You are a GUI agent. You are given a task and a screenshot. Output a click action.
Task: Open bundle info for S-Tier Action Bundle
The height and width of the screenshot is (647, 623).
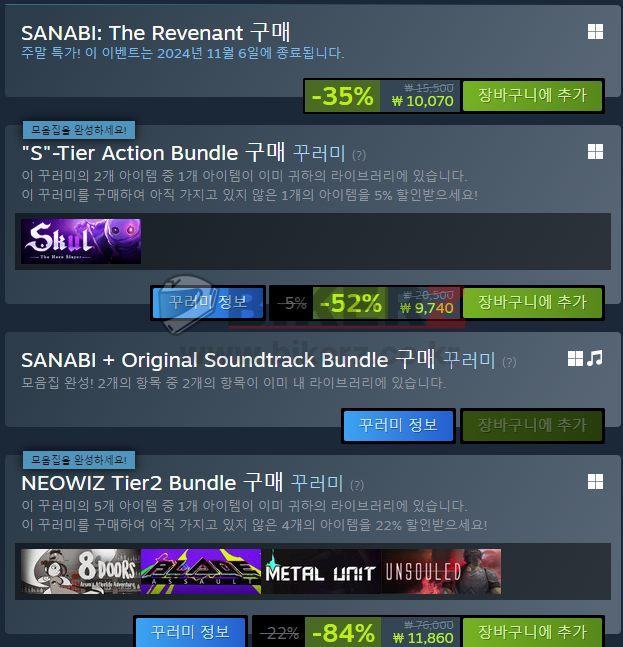(208, 303)
